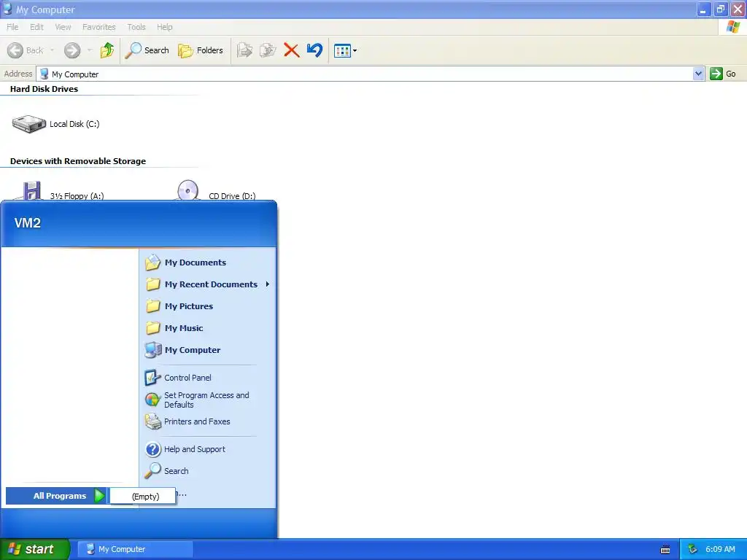Click the network tray icon
The height and width of the screenshot is (560, 747).
[x=693, y=549]
